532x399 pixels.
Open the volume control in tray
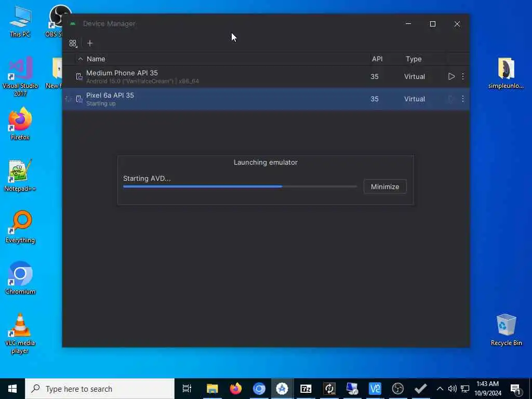point(453,389)
